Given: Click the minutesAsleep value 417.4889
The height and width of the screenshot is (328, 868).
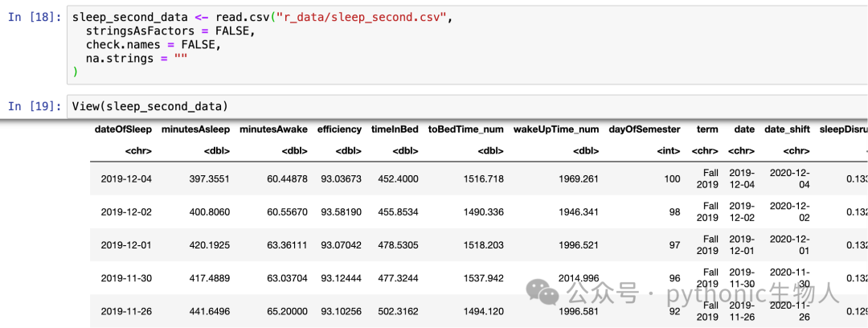Looking at the screenshot, I should click(x=210, y=278).
